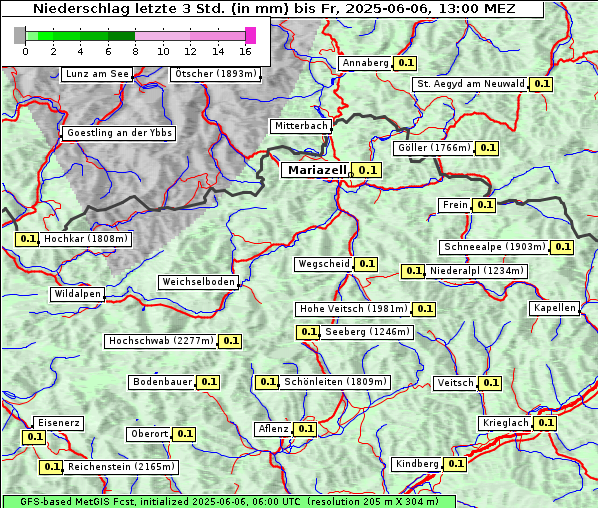Click the grey swatch at legend start

[x=19, y=35]
